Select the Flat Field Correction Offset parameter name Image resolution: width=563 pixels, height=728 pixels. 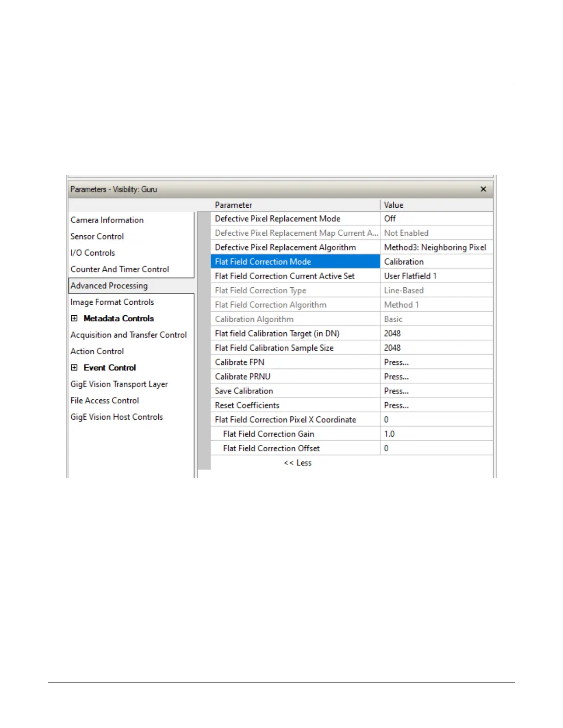pos(271,449)
